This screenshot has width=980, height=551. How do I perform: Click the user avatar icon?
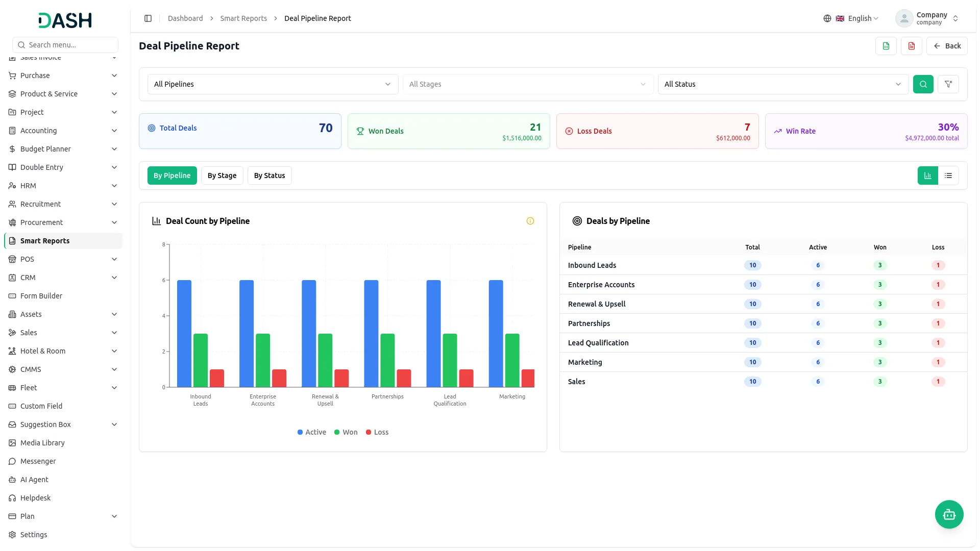[904, 18]
